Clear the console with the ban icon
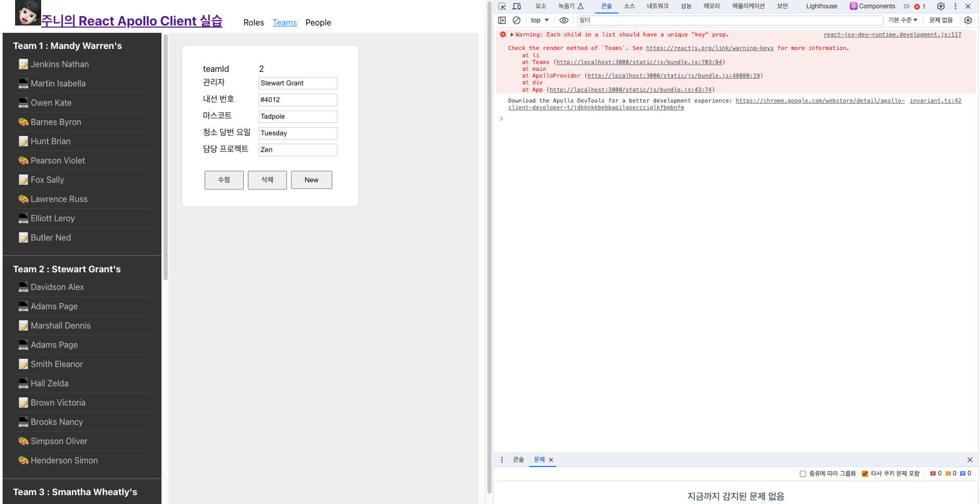The height and width of the screenshot is (504, 980). pyautogui.click(x=517, y=20)
